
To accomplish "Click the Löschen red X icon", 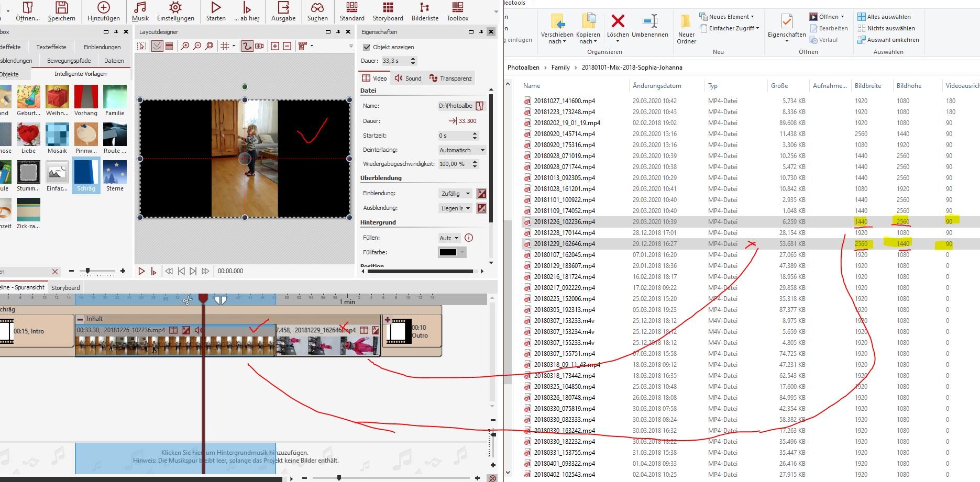I will tap(618, 21).
